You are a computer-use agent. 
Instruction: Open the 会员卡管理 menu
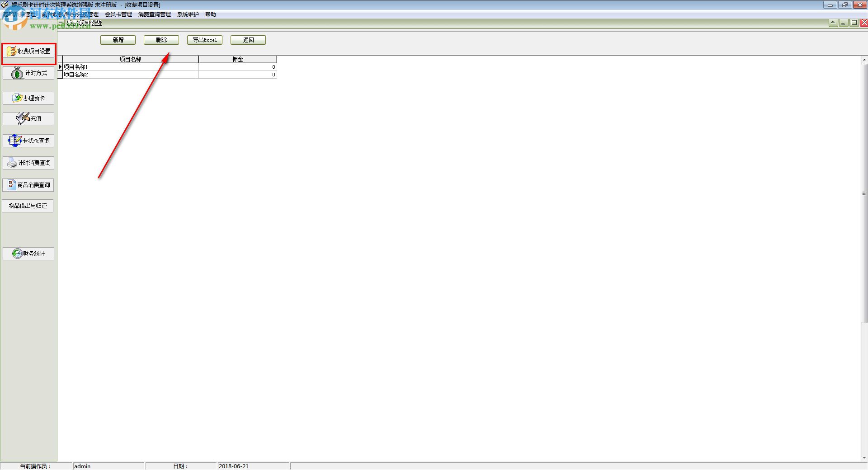click(118, 14)
